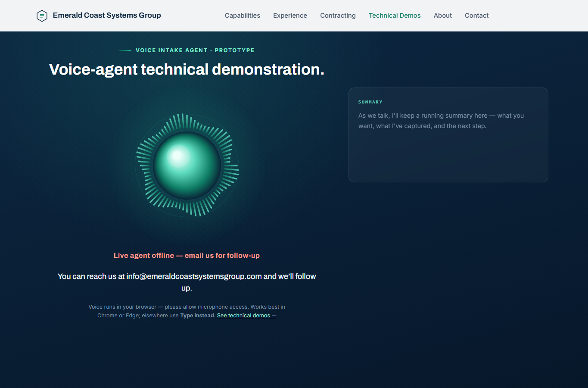The width and height of the screenshot is (588, 388).
Task: Click the SUMMARY panel heading
Action: (x=370, y=102)
